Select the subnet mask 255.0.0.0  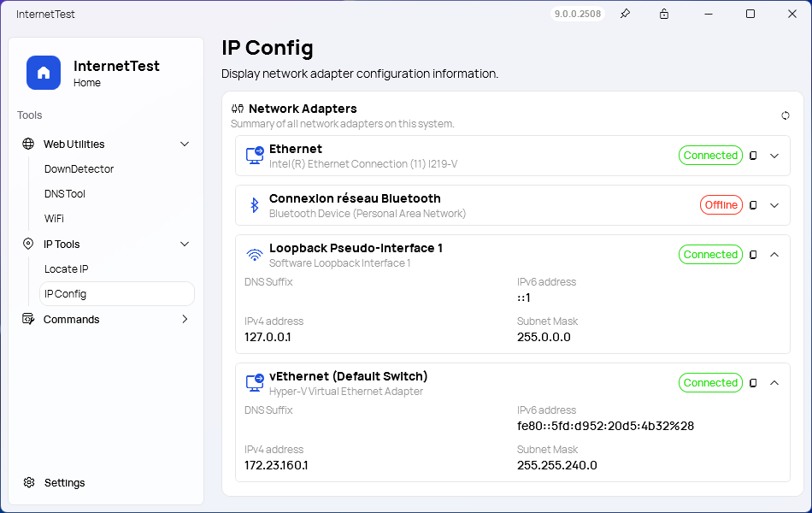[x=544, y=337]
